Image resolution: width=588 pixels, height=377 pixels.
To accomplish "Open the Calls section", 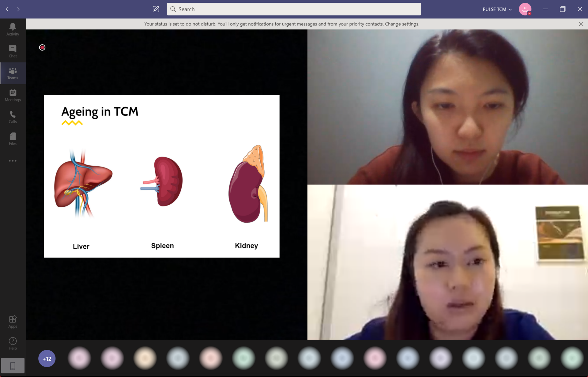I will pos(13,117).
